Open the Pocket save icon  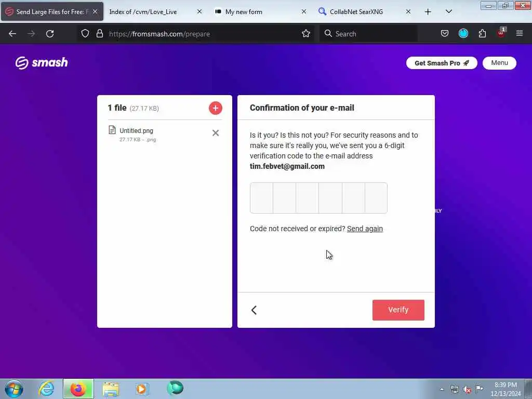tap(445, 33)
